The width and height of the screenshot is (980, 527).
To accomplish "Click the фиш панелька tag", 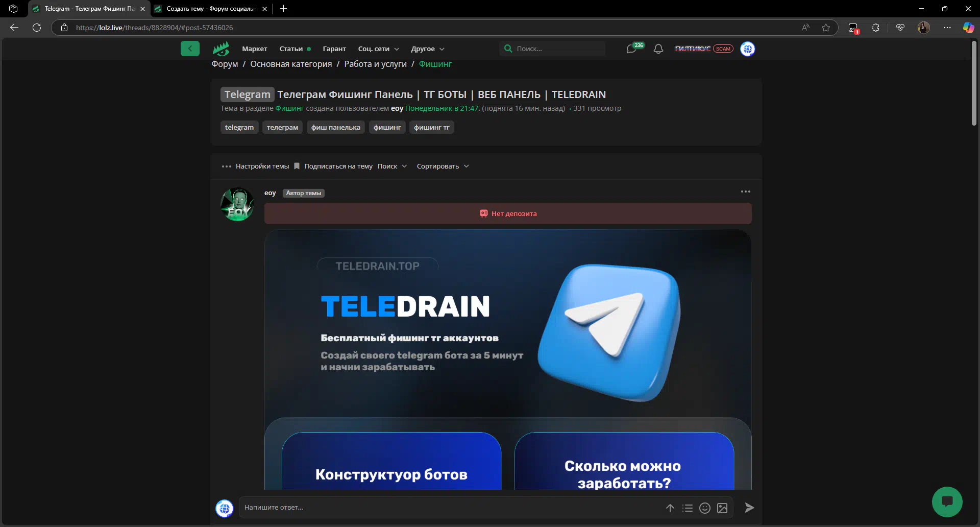I will [x=336, y=127].
